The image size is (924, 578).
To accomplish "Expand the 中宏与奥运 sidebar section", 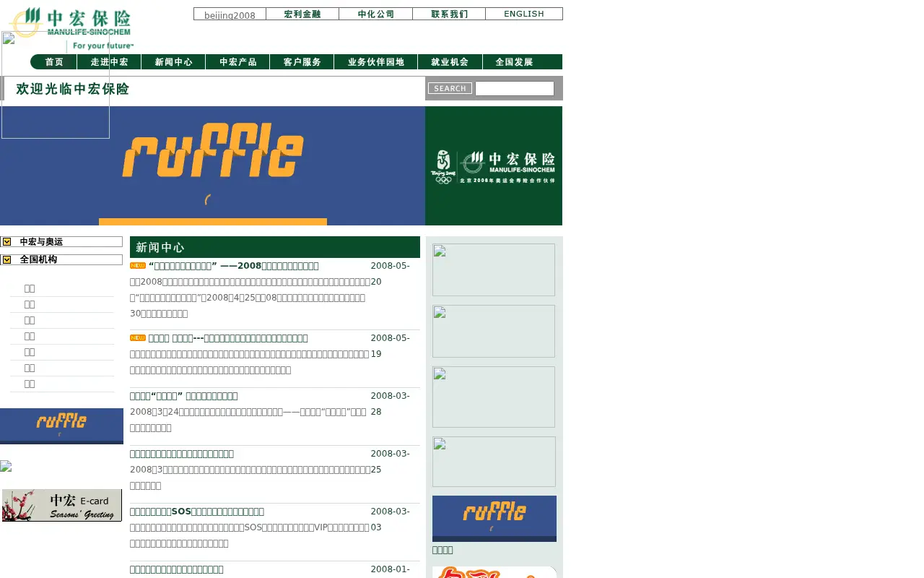I will click(x=61, y=241).
